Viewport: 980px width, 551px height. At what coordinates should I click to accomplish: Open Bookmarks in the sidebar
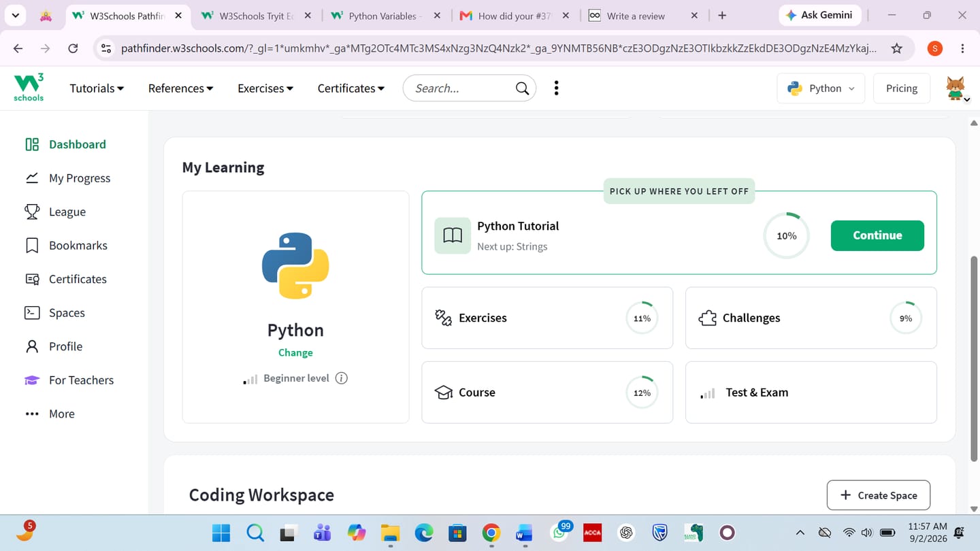coord(66,246)
